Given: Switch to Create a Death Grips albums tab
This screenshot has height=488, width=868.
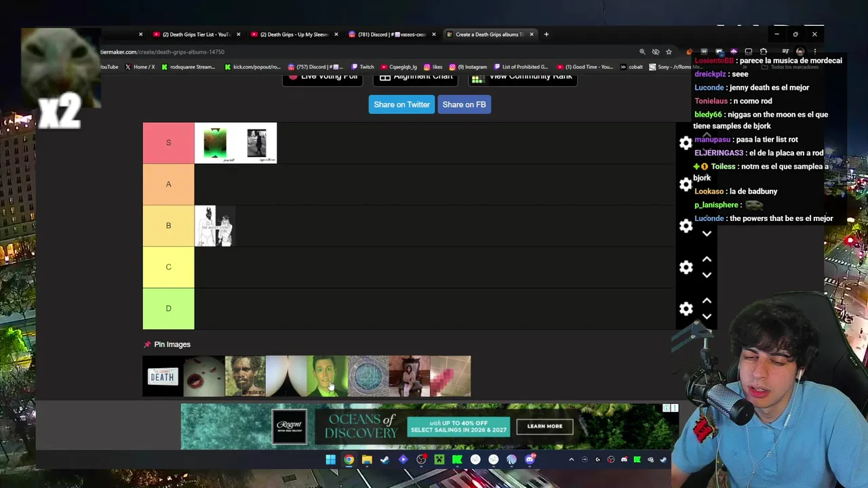Looking at the screenshot, I should (x=489, y=34).
